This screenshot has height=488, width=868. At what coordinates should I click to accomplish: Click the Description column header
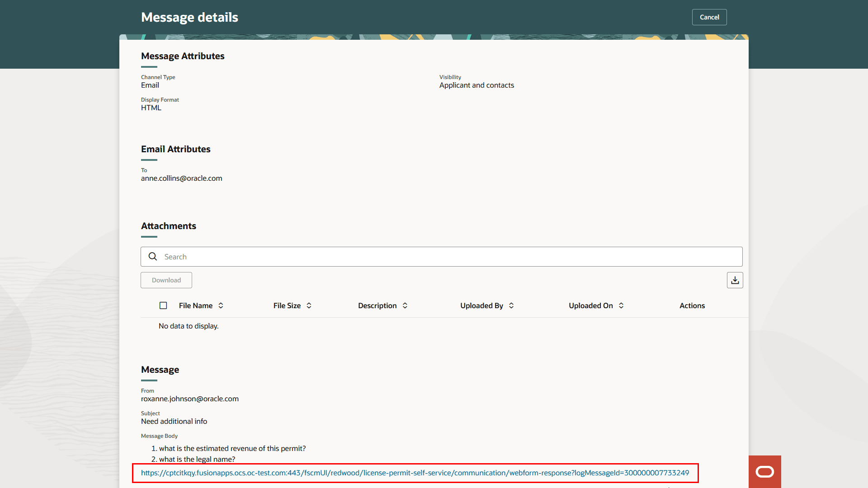pos(377,305)
